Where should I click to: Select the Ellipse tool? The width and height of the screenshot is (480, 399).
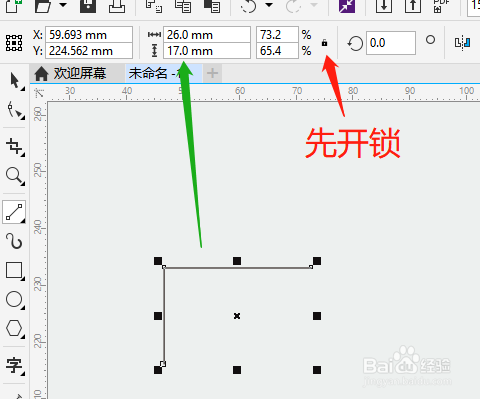[x=15, y=300]
